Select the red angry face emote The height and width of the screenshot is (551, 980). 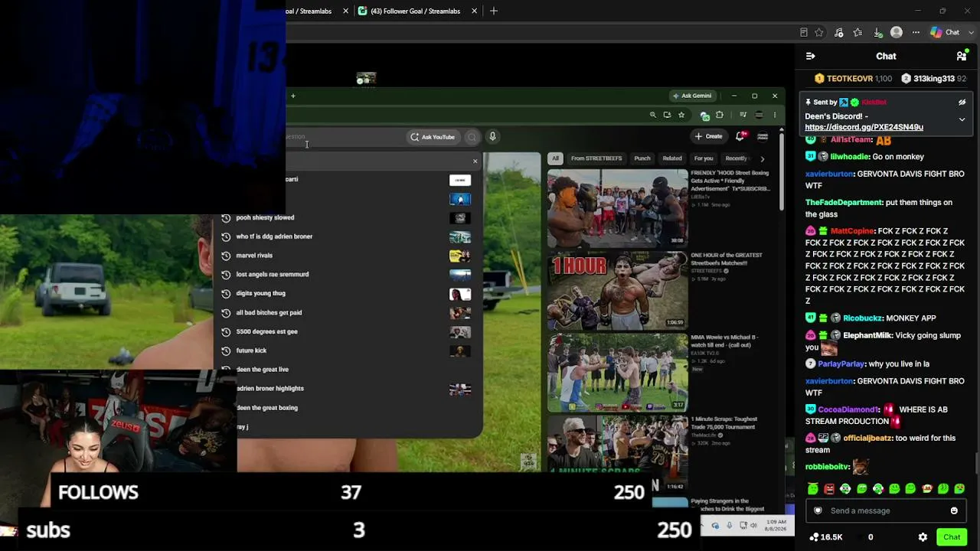click(829, 488)
